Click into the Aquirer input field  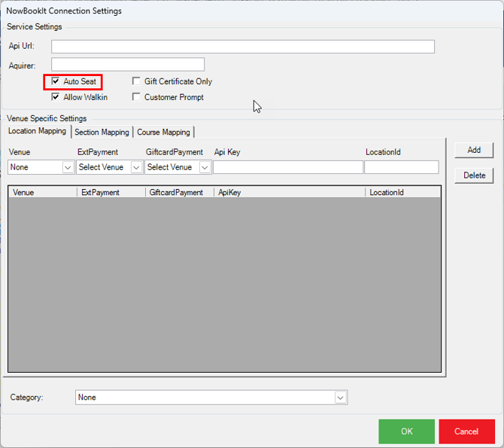128,65
